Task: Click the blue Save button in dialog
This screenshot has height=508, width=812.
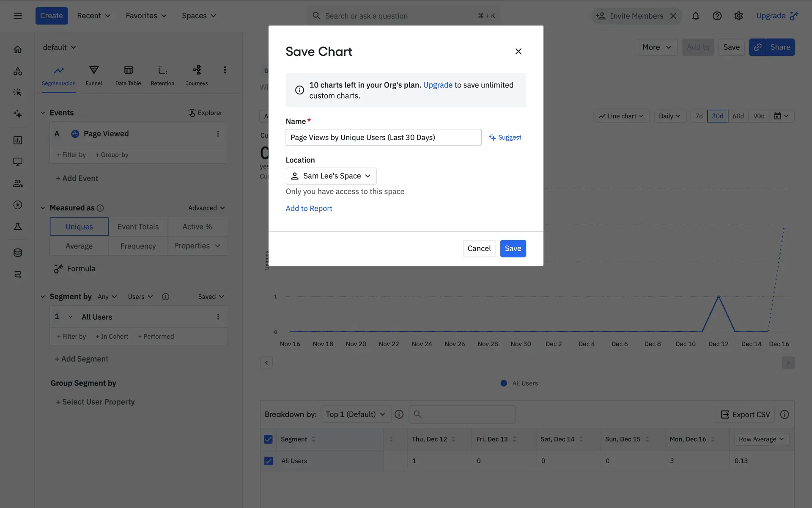Action: (x=513, y=248)
